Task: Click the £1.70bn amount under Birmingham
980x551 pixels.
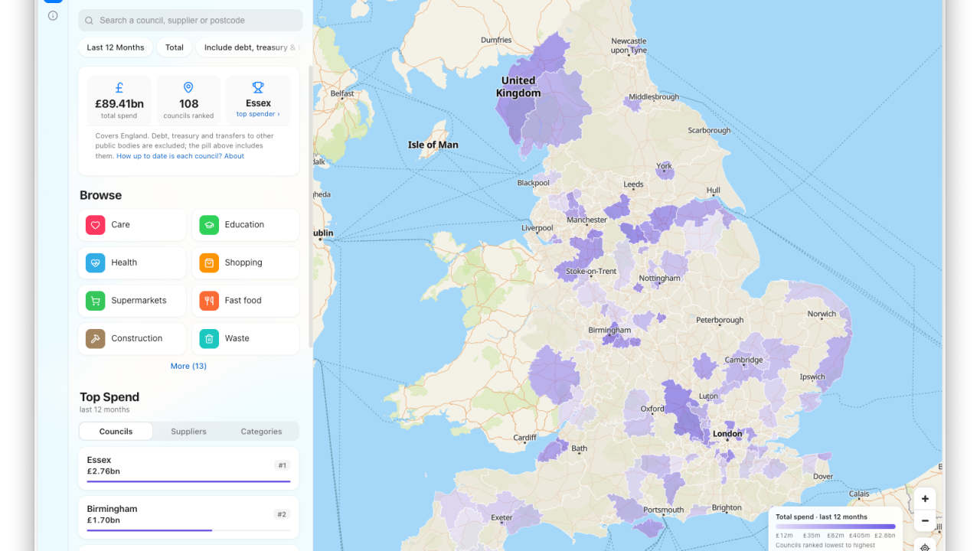Action: coord(103,520)
